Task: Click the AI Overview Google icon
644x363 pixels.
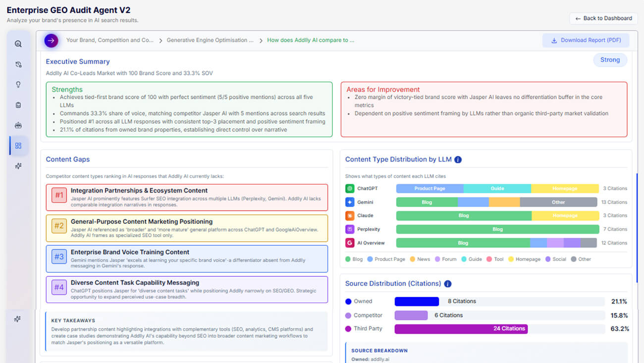Action: click(350, 243)
